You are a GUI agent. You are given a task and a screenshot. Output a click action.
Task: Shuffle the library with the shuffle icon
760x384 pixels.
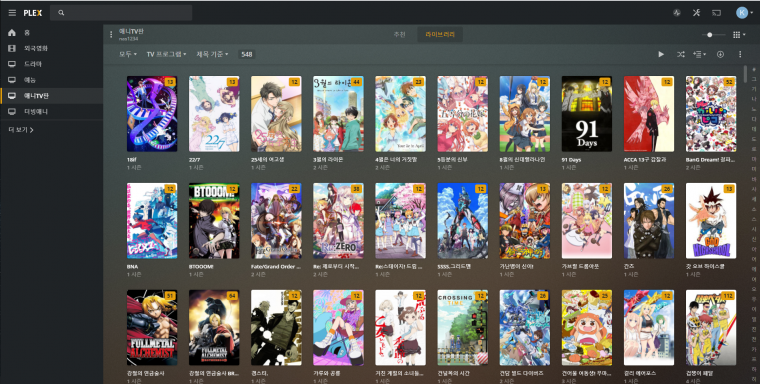point(681,54)
